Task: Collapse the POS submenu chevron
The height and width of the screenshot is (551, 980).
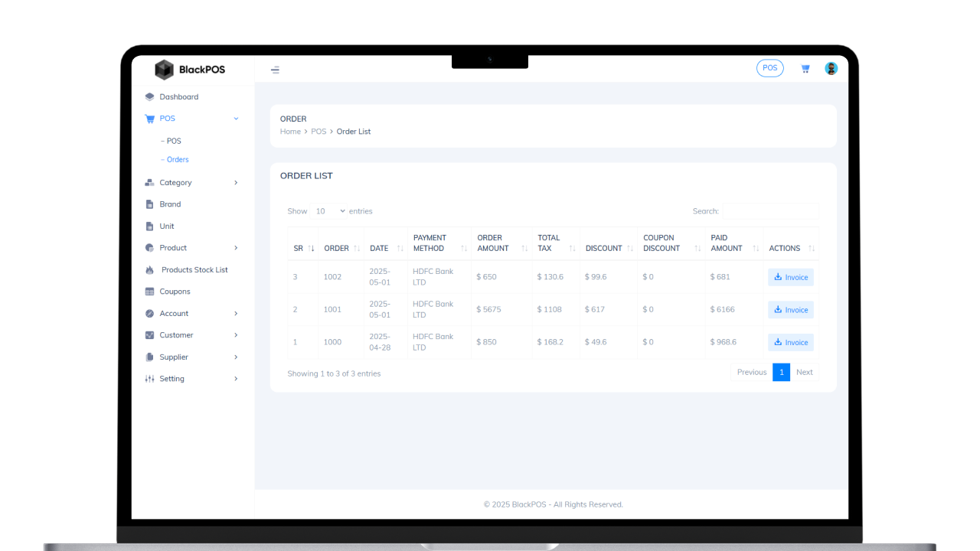Action: pyautogui.click(x=237, y=119)
